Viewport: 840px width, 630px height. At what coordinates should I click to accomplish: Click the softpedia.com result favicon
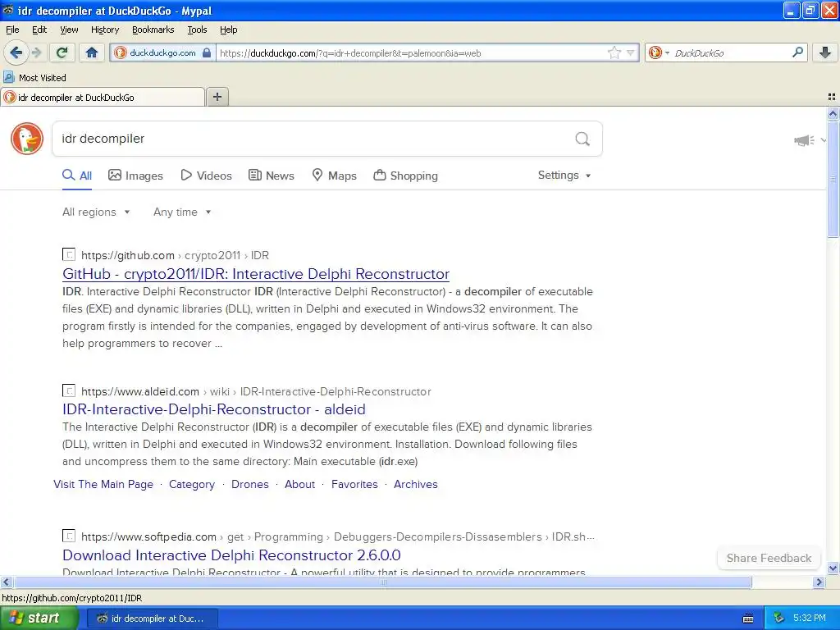pos(69,536)
